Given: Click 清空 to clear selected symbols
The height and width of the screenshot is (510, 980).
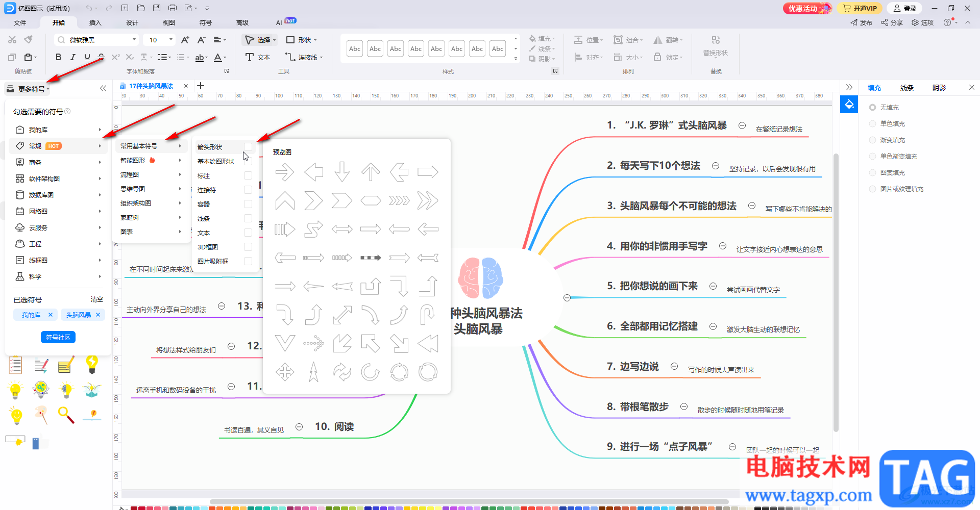Looking at the screenshot, I should click(x=97, y=299).
